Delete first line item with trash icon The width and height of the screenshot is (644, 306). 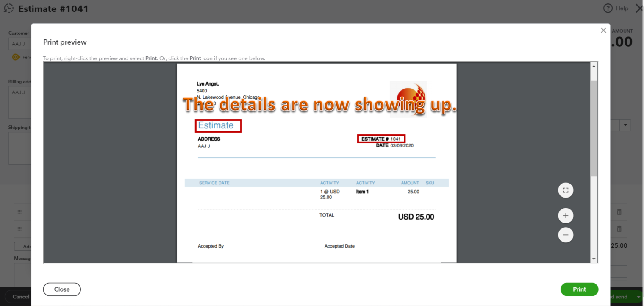(x=619, y=212)
